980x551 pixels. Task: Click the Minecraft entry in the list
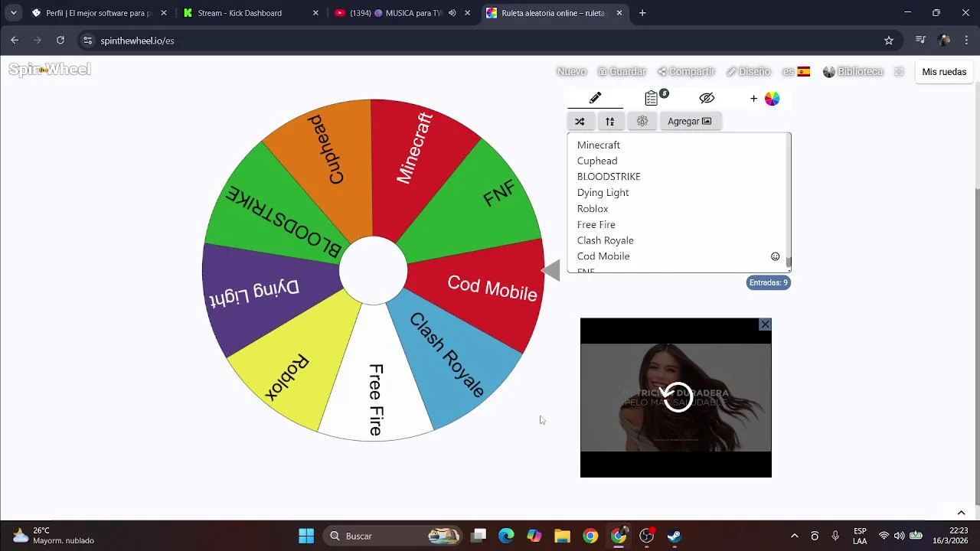[599, 145]
